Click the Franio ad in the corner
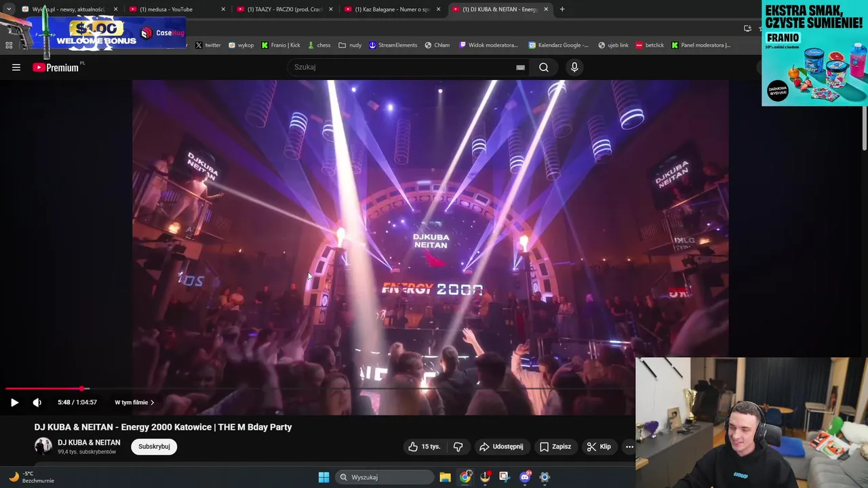Image resolution: width=868 pixels, height=488 pixels. click(x=814, y=54)
